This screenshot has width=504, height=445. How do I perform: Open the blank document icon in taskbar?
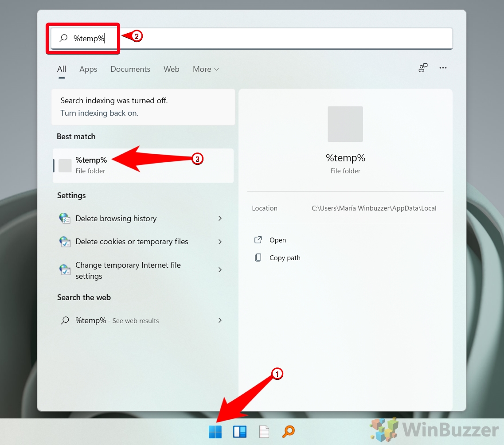(264, 432)
